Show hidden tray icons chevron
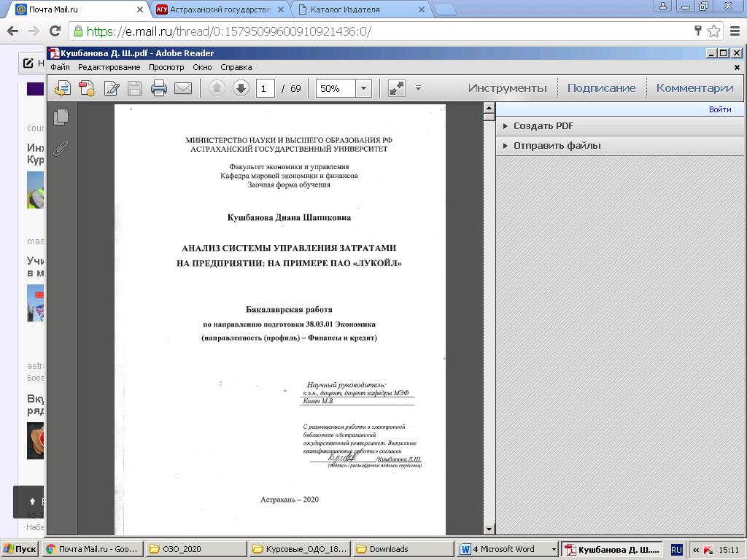Viewport: 747px width, 560px height. pyautogui.click(x=696, y=550)
